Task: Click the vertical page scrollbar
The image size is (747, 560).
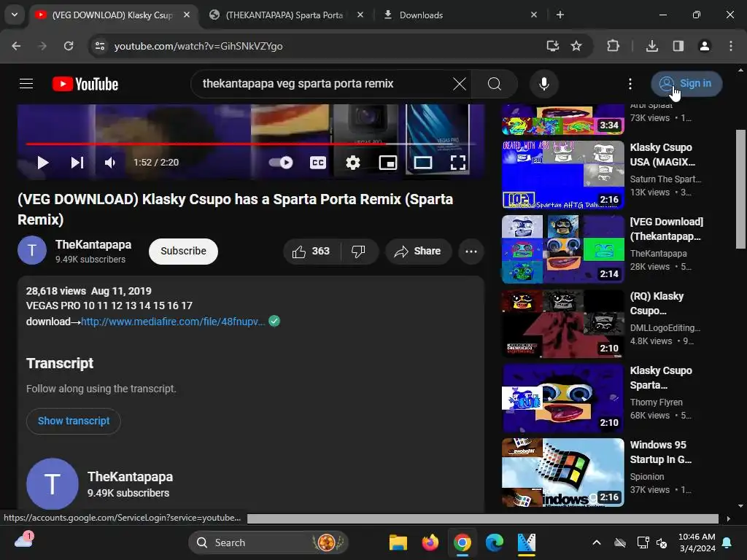Action: tap(740, 189)
